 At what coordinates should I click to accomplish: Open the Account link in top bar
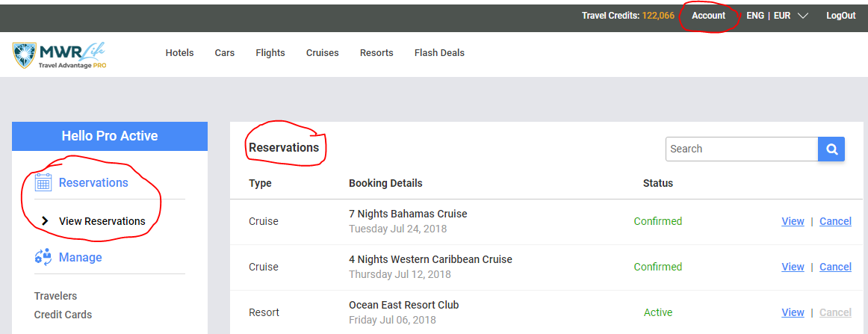pos(708,16)
